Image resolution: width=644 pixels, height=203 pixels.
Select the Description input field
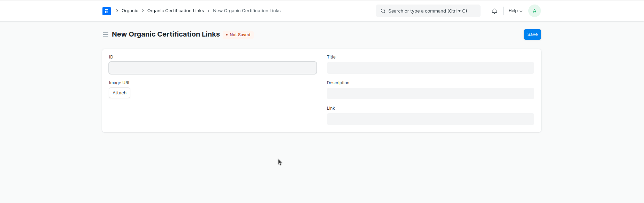(430, 93)
